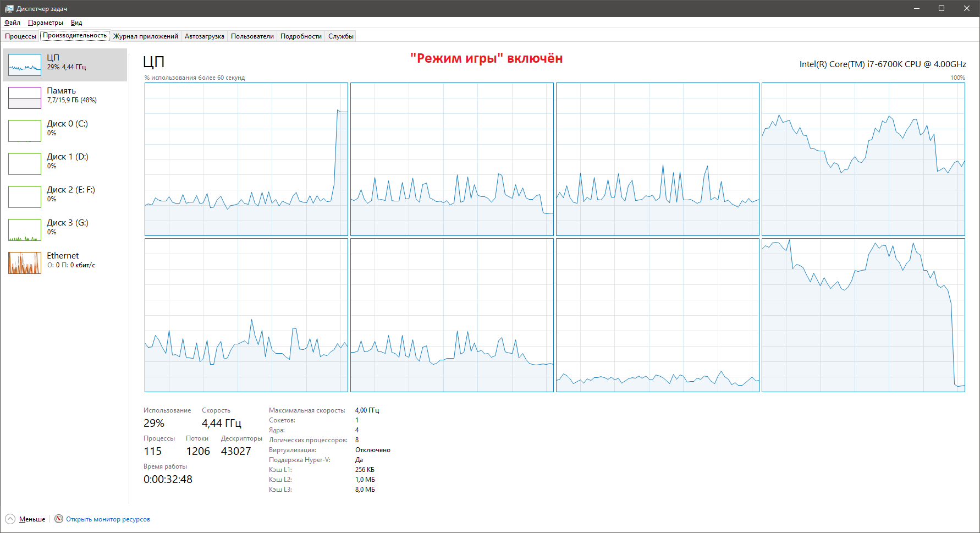Switch to the Журнал приложений tab
The height and width of the screenshot is (533, 980).
[146, 36]
